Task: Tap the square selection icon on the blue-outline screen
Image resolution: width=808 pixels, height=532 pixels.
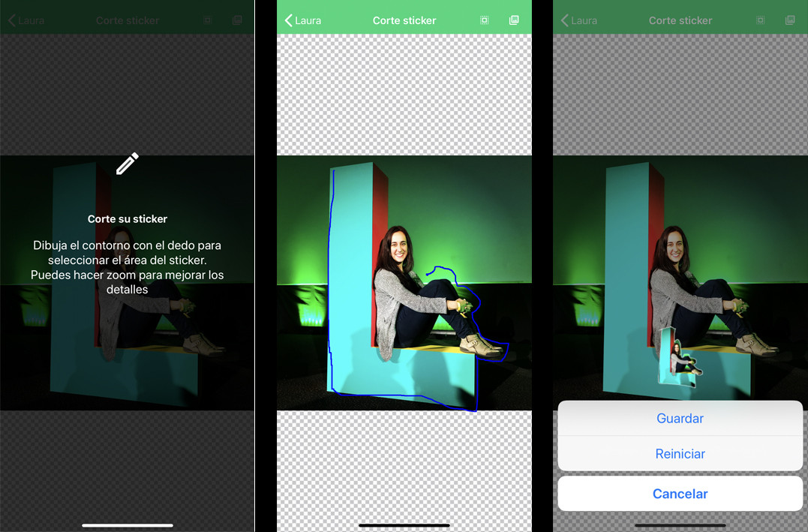Action: 485,20
